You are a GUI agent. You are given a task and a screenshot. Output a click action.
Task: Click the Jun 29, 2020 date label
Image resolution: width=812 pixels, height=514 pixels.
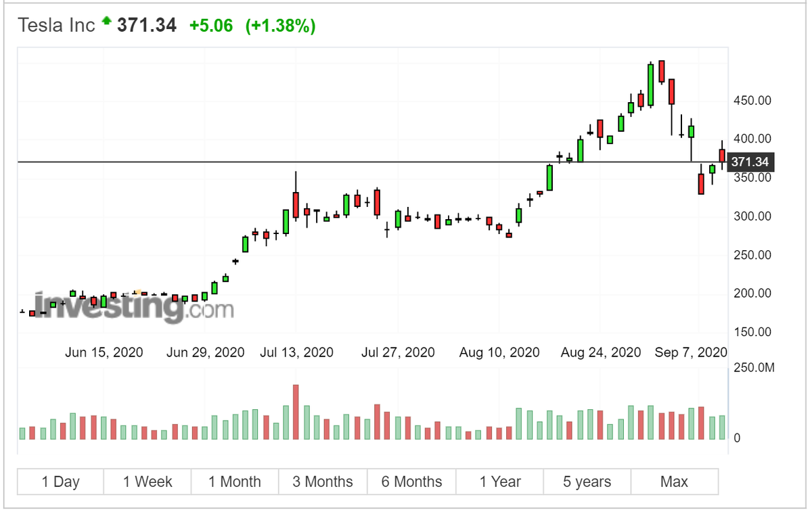click(x=205, y=352)
